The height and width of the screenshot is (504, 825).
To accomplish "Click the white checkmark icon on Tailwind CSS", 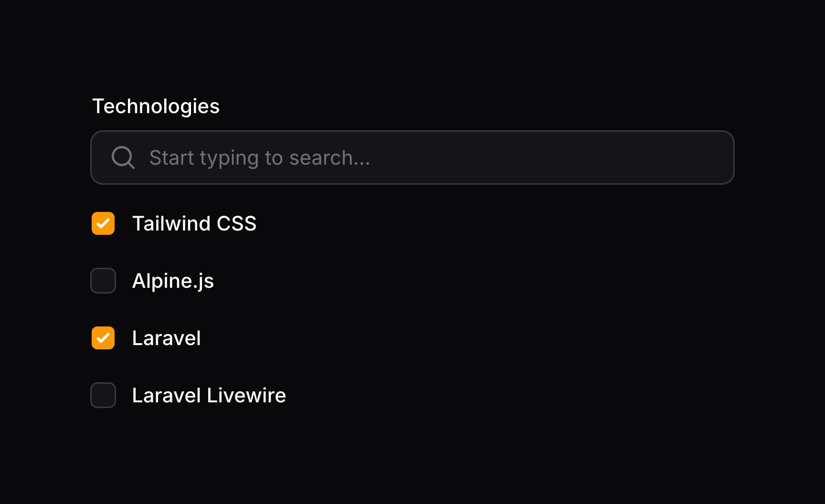I will pos(103,223).
